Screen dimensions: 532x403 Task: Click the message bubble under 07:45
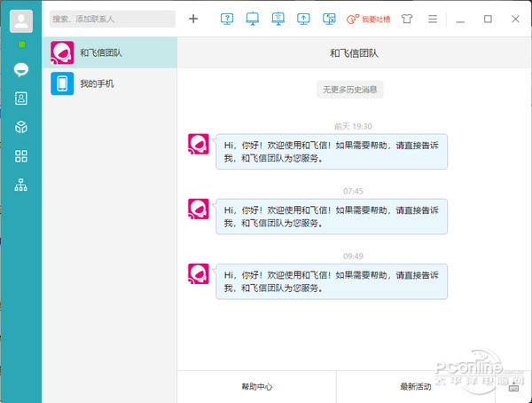click(332, 217)
